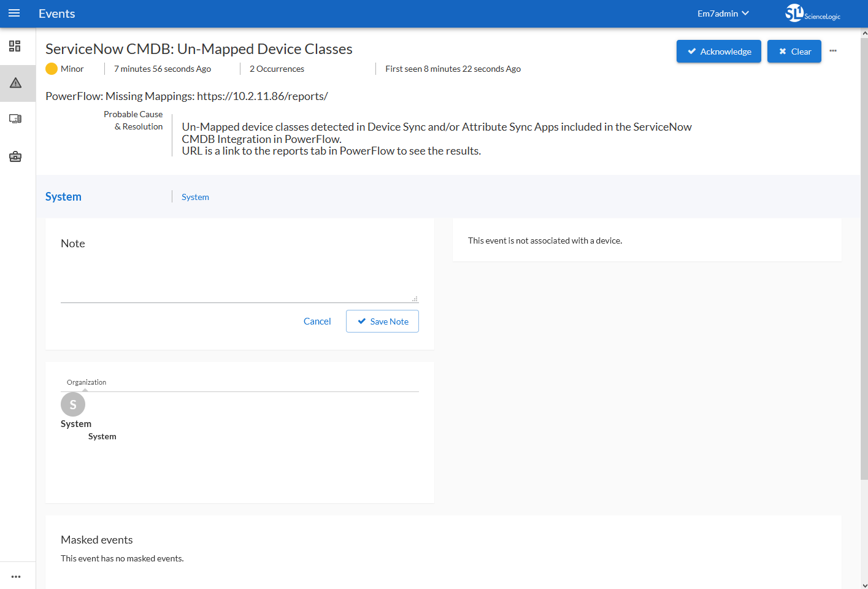Select the Events warning triangle icon
Viewport: 868px width, 589px height.
click(16, 83)
